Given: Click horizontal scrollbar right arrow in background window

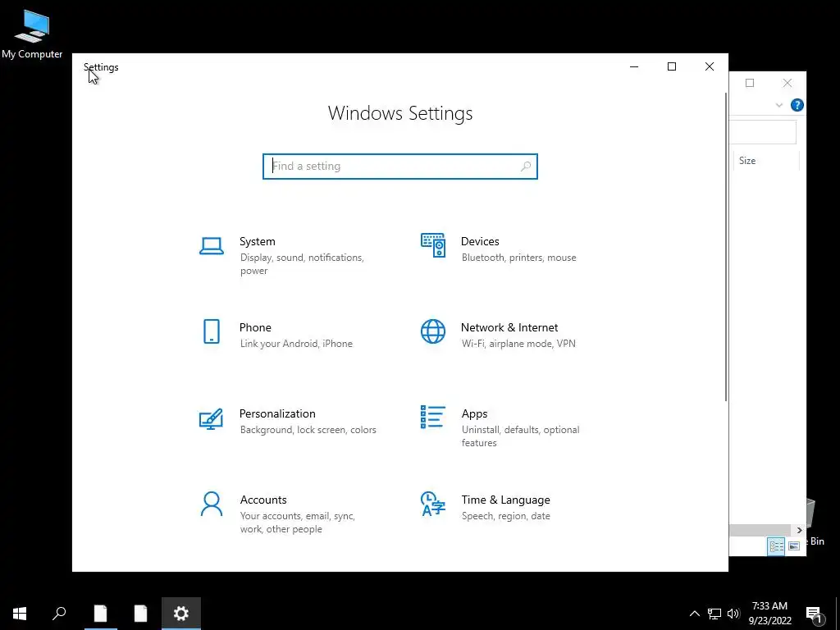Looking at the screenshot, I should coord(799,531).
